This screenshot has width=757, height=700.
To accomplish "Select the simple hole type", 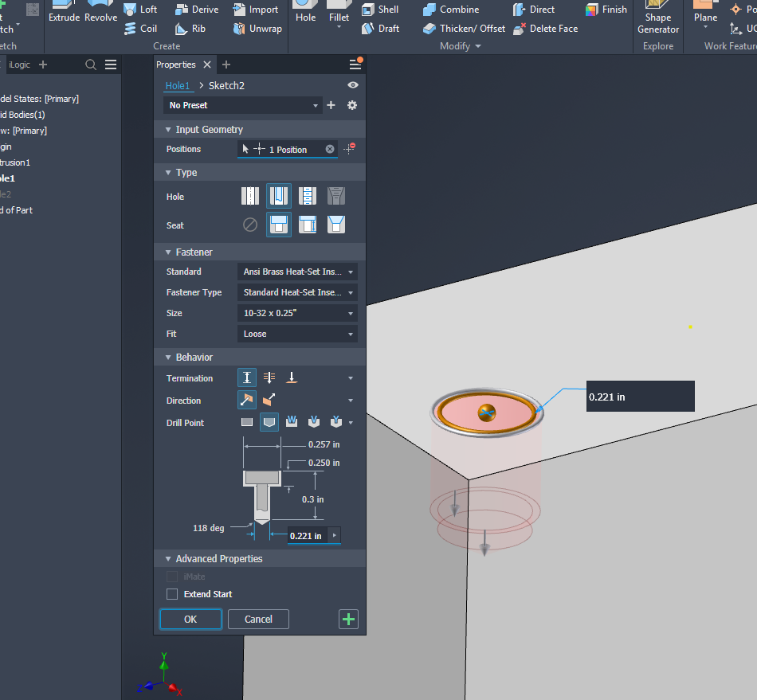I will (x=250, y=196).
